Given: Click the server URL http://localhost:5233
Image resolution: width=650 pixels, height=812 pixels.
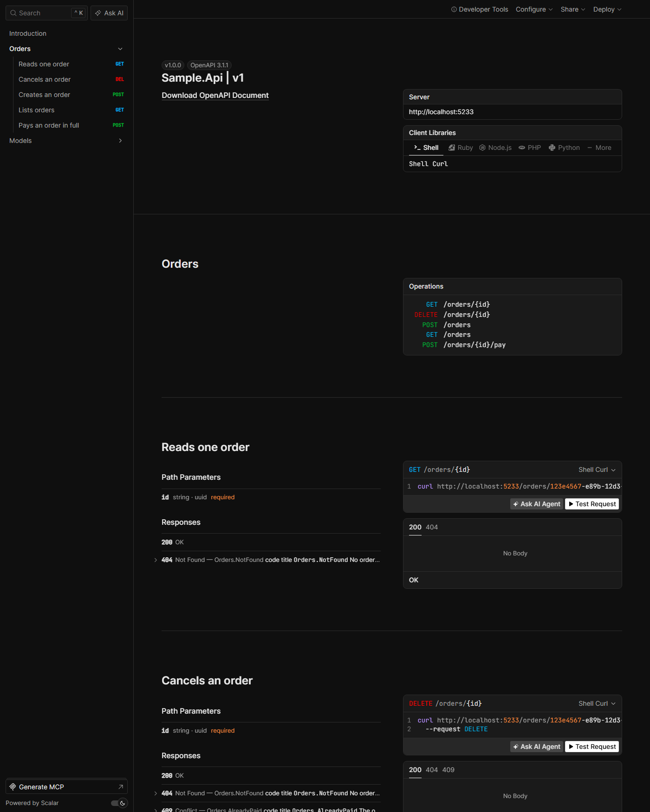Looking at the screenshot, I should point(441,112).
